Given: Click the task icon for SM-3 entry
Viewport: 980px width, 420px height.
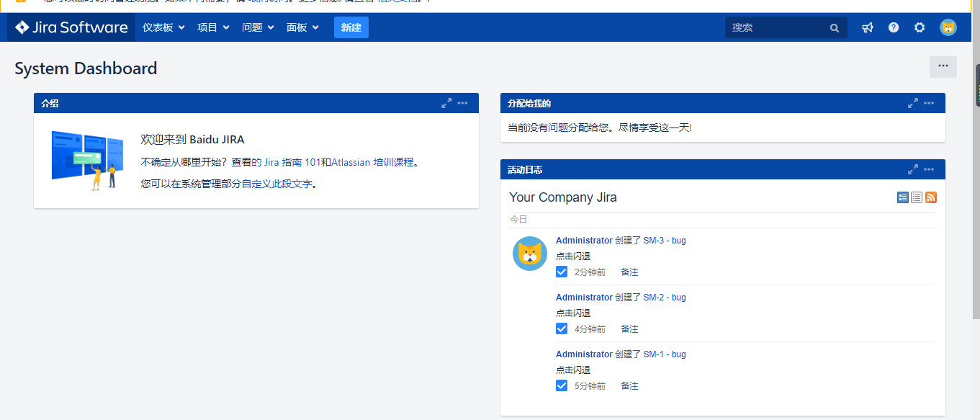Looking at the screenshot, I should tap(562, 272).
